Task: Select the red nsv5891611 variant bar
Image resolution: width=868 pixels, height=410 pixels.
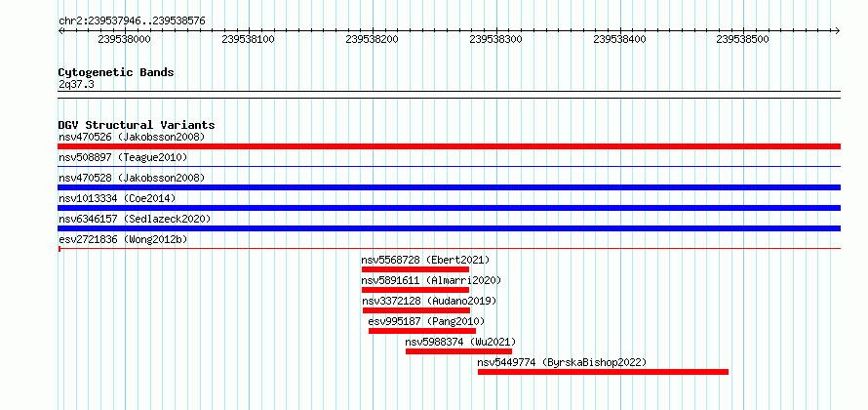Action: click(415, 290)
